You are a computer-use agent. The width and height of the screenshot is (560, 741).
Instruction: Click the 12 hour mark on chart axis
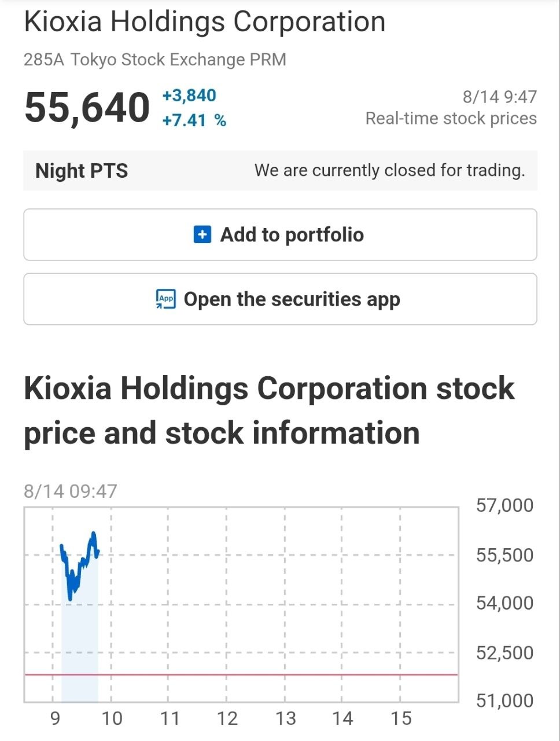[x=227, y=719]
